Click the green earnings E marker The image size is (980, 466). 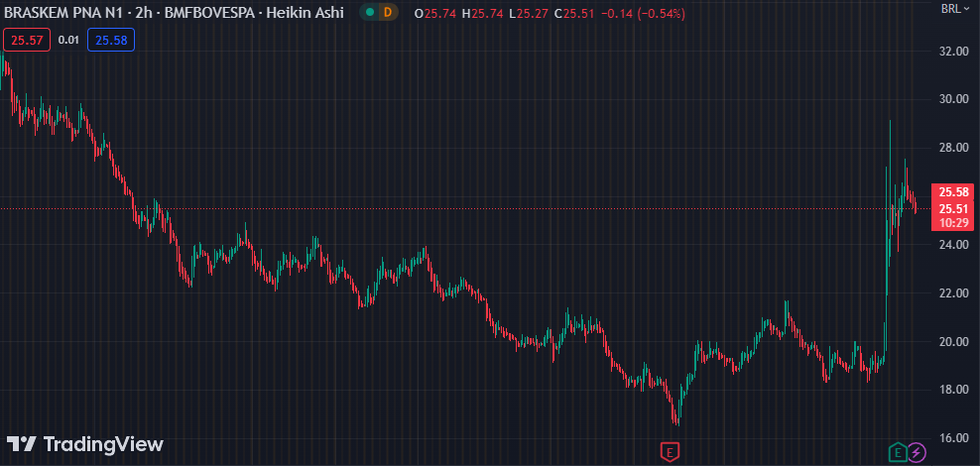pos(898,451)
